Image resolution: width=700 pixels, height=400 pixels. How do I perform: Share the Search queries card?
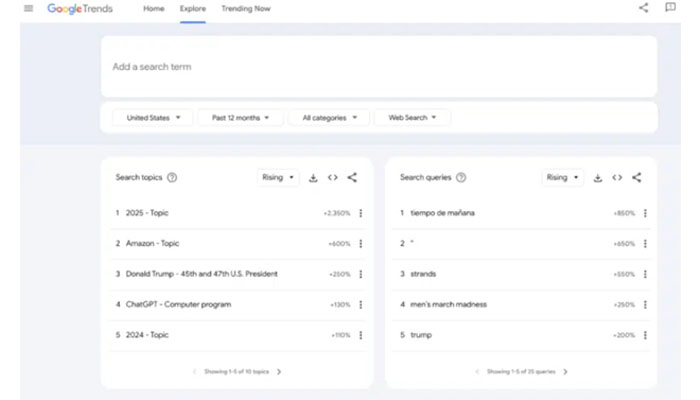[x=637, y=178]
